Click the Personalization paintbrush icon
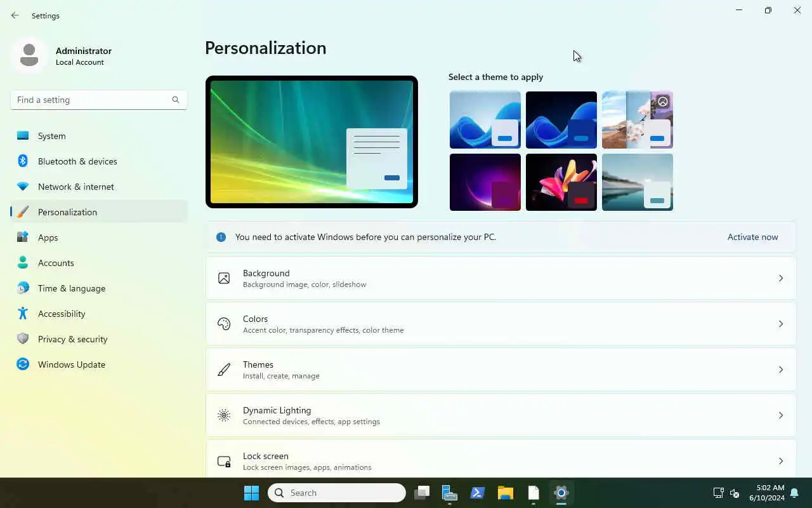 23,212
